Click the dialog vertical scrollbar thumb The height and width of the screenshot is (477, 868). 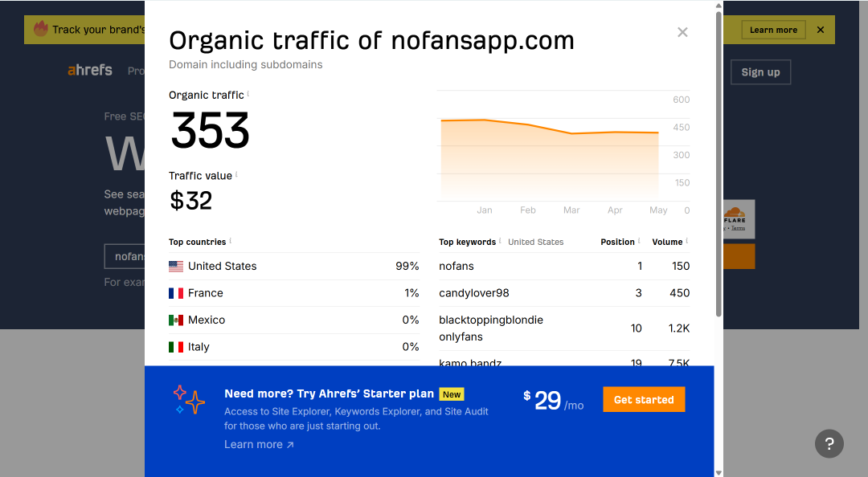coord(719,163)
